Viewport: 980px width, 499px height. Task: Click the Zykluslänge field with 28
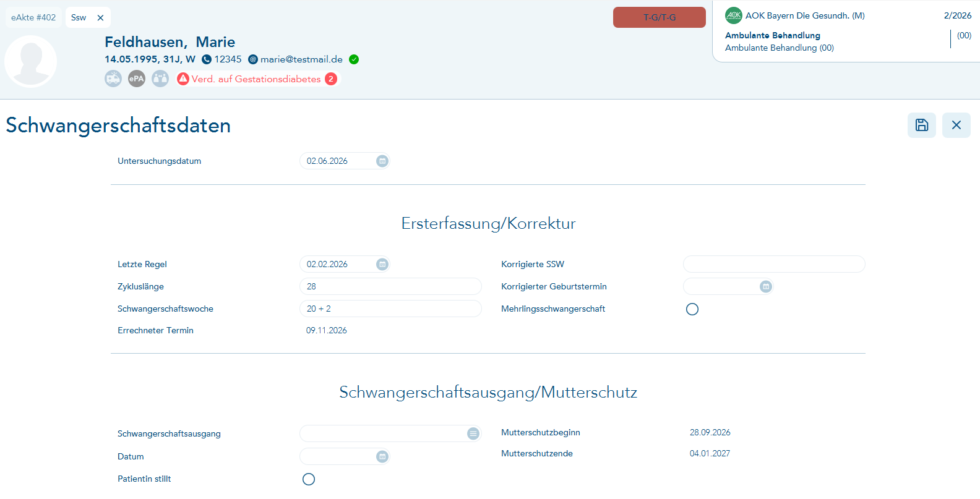(x=390, y=286)
